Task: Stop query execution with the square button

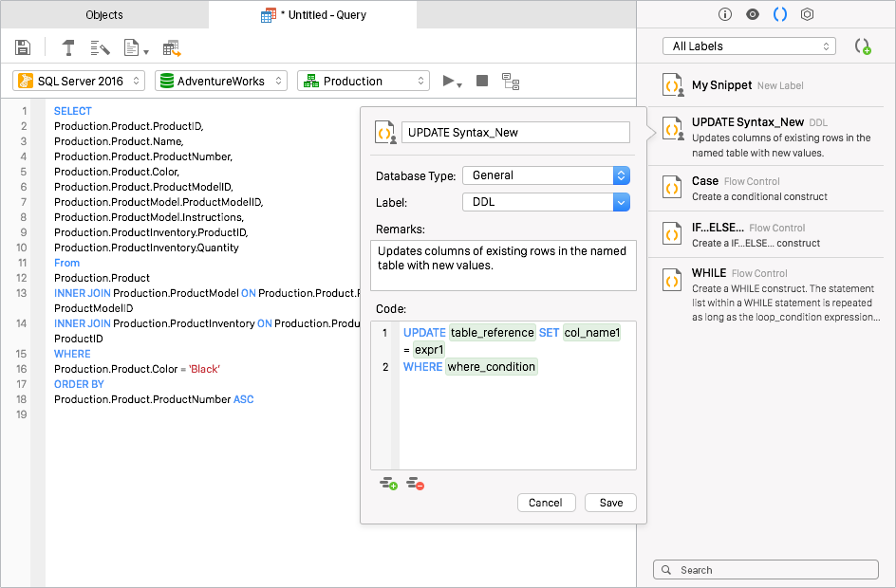Action: pyautogui.click(x=482, y=81)
